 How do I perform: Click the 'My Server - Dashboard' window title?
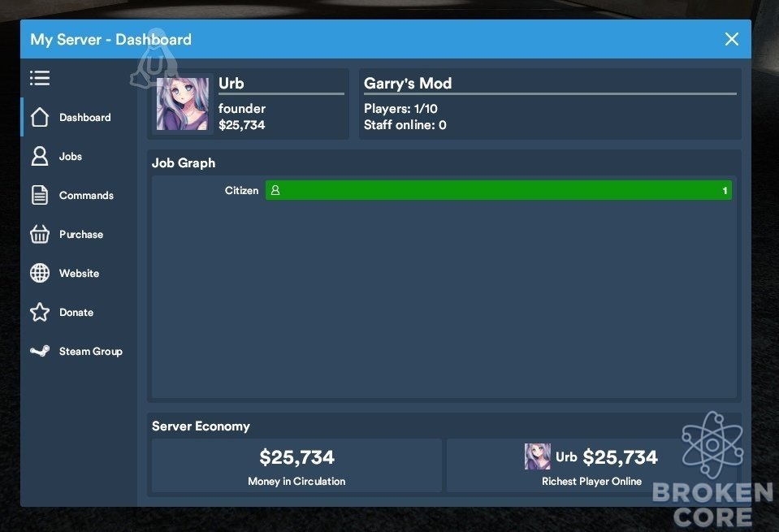click(110, 39)
